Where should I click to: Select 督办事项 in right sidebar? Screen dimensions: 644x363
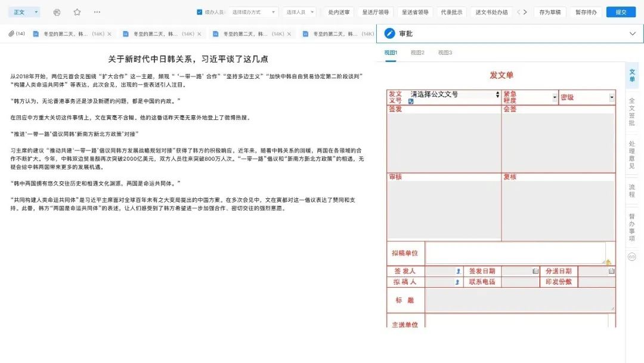(x=632, y=227)
